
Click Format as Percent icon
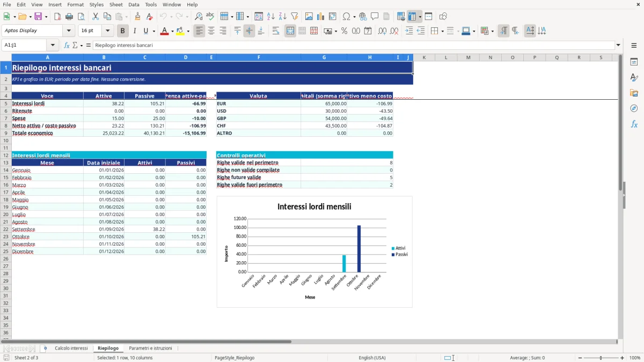click(345, 31)
